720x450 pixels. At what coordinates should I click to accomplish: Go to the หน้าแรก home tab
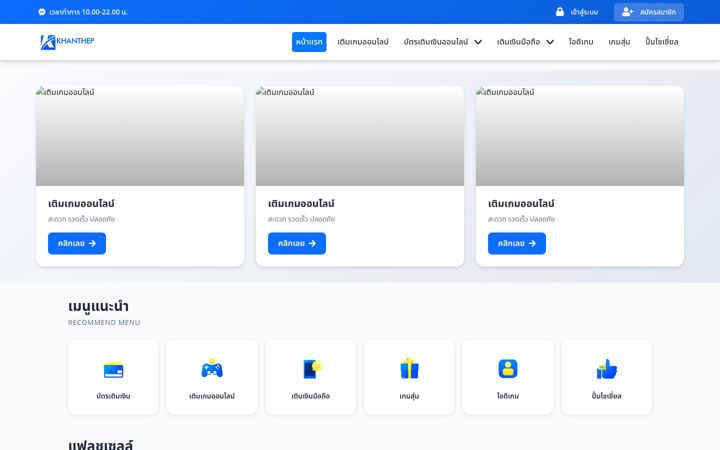(309, 42)
